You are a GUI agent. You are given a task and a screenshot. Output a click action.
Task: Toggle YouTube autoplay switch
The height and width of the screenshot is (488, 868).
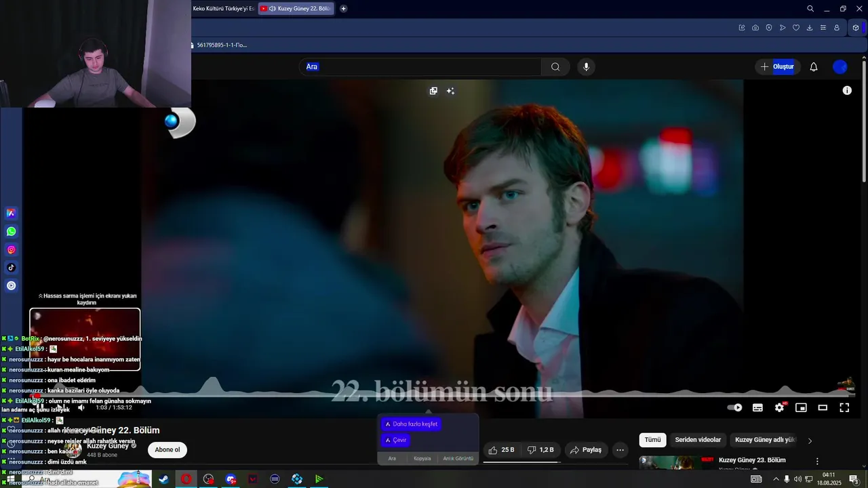click(x=734, y=407)
